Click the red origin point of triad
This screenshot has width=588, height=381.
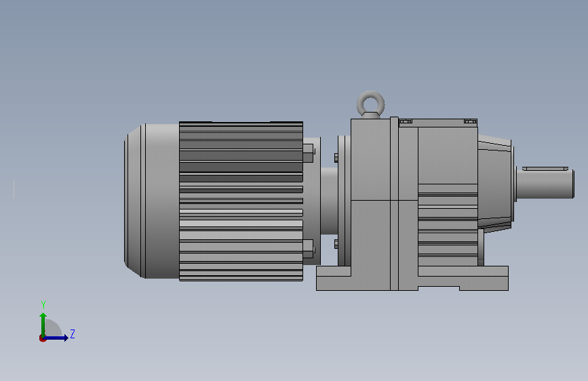tap(42, 338)
